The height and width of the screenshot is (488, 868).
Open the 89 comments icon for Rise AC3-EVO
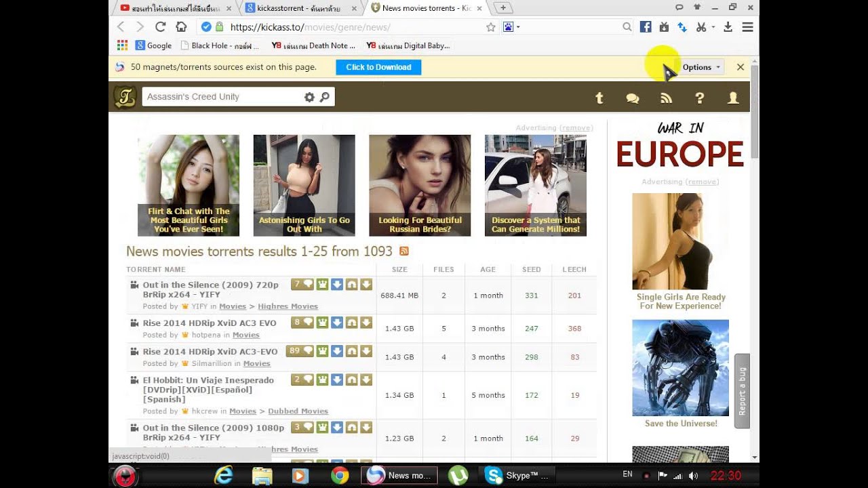pos(300,351)
